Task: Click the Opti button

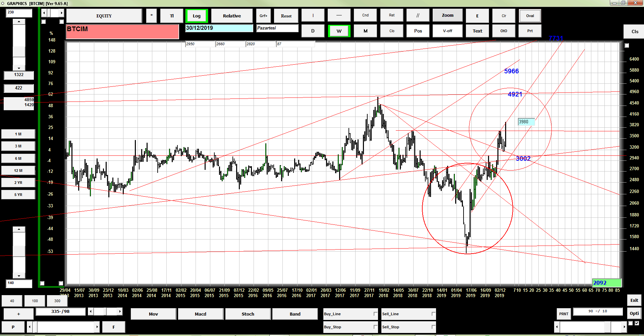Action: pyautogui.click(x=634, y=314)
